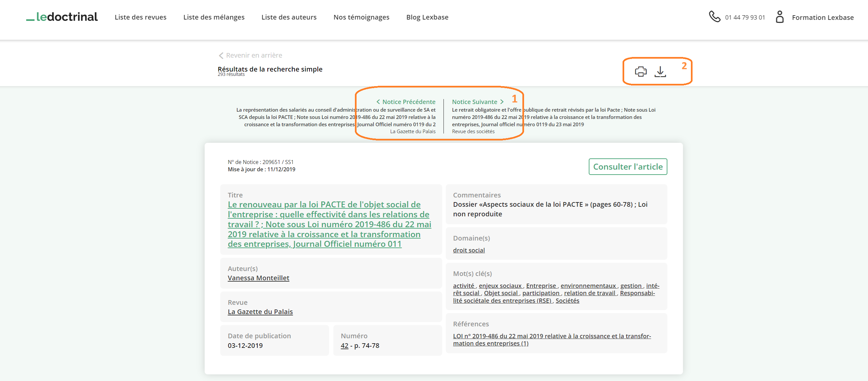Open Liste des auteurs page
This screenshot has height=381, width=868.
tap(289, 17)
